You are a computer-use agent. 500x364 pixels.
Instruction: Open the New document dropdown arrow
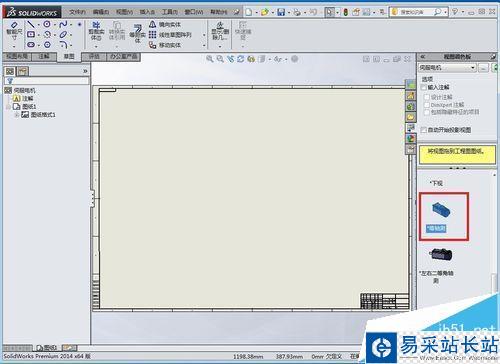[256, 13]
